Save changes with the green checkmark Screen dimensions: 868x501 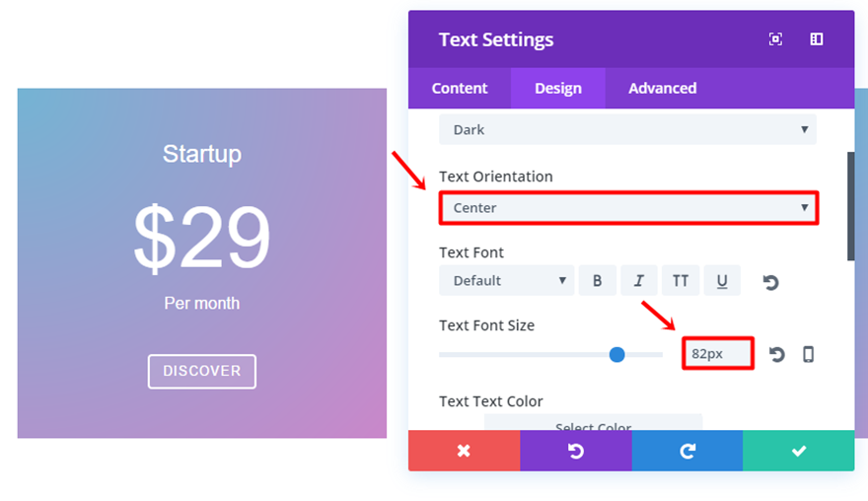click(x=799, y=451)
